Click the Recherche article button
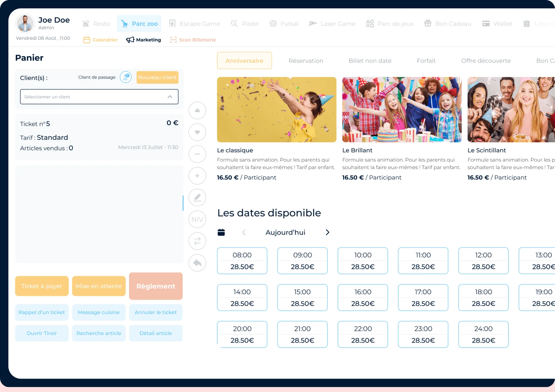The width and height of the screenshot is (555, 392). click(99, 333)
